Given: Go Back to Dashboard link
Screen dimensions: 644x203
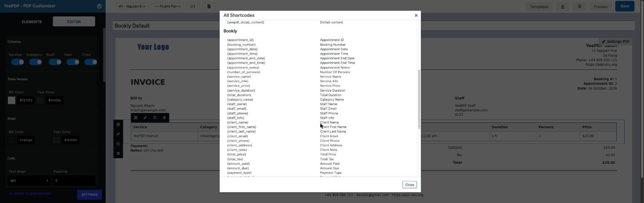Looking at the screenshot, I should (x=30, y=194).
